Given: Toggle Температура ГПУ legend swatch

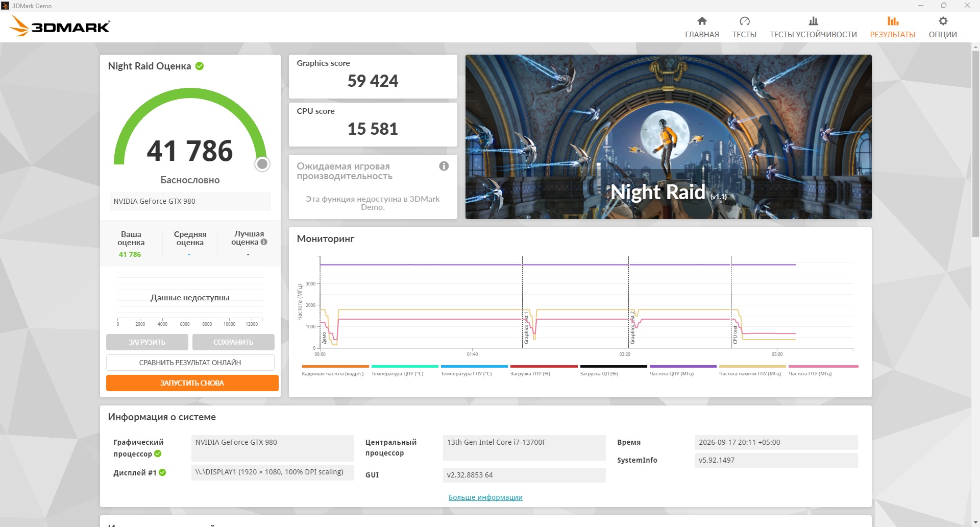Looking at the screenshot, I should [x=474, y=366].
